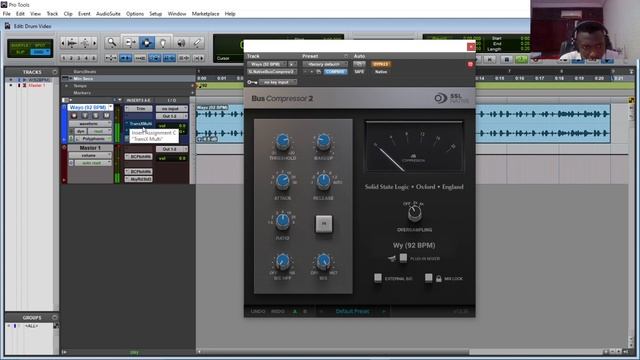Open the factory default preset dropdown

[325, 64]
